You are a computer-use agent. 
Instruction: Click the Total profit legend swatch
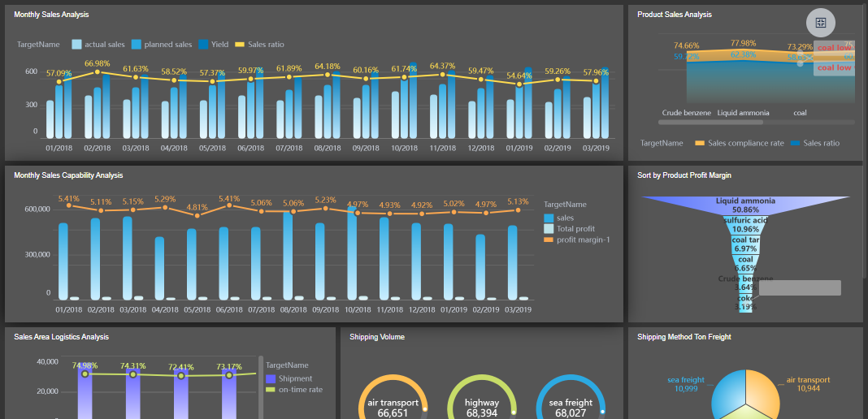coord(549,229)
